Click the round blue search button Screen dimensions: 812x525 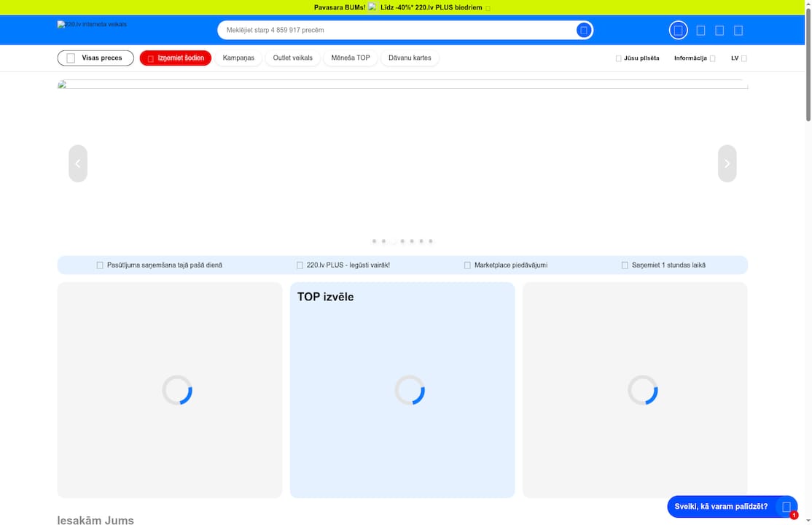click(584, 30)
